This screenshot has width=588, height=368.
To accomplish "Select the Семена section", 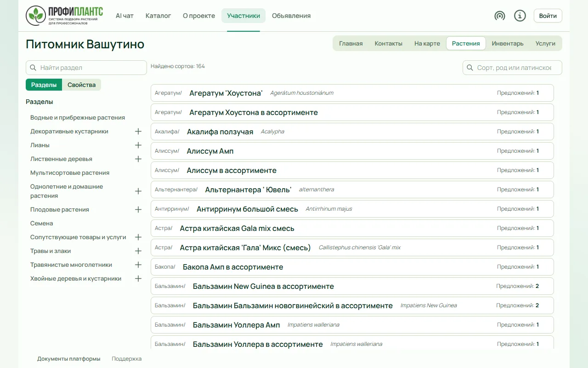I will [42, 223].
